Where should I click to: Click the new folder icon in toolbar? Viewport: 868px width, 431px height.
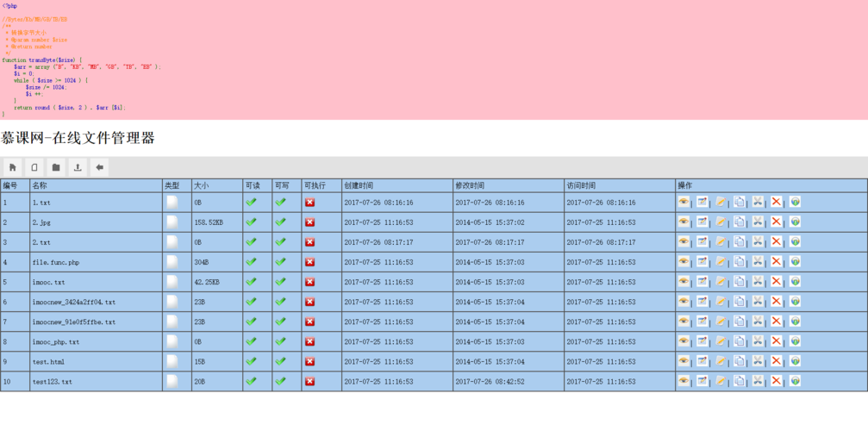[56, 167]
